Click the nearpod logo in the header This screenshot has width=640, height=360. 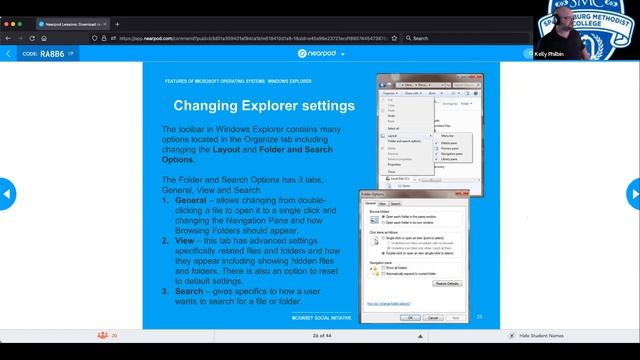(317, 53)
